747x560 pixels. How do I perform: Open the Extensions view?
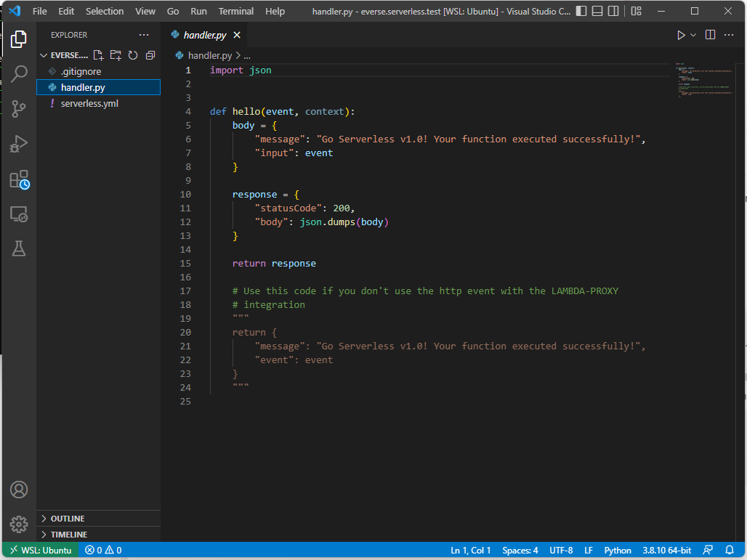[19, 179]
